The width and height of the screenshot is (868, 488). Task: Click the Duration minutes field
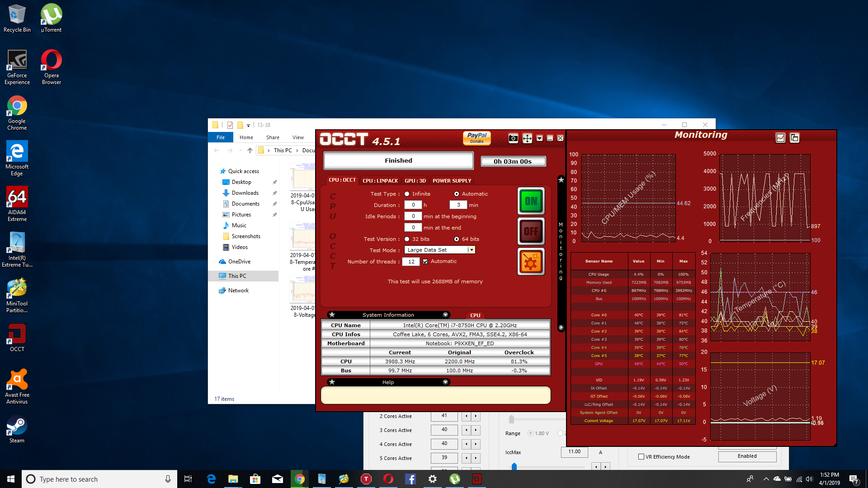pyautogui.click(x=458, y=205)
